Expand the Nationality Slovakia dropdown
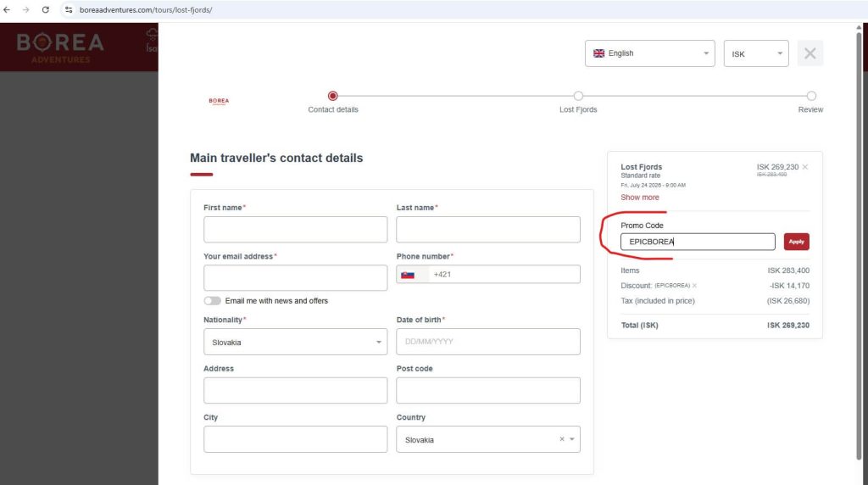868x485 pixels. [x=295, y=343]
